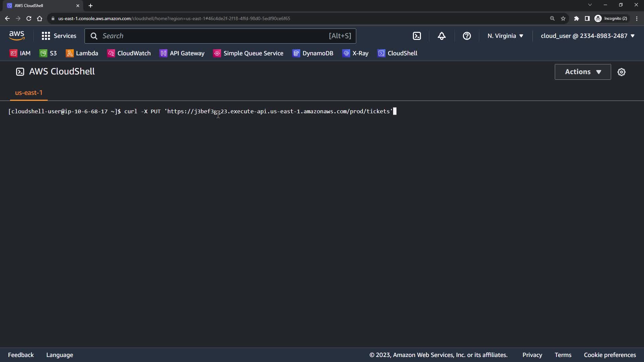Open CloudShell settings gear

(621, 72)
